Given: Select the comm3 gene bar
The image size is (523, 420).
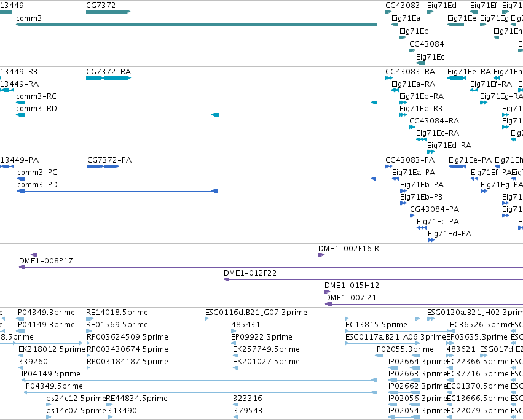Looking at the screenshot, I should (197, 25).
